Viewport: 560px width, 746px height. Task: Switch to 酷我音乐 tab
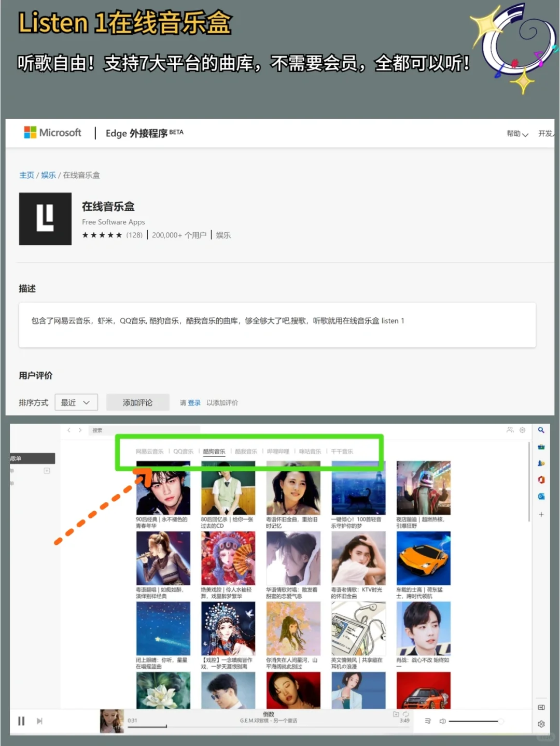coord(246,452)
